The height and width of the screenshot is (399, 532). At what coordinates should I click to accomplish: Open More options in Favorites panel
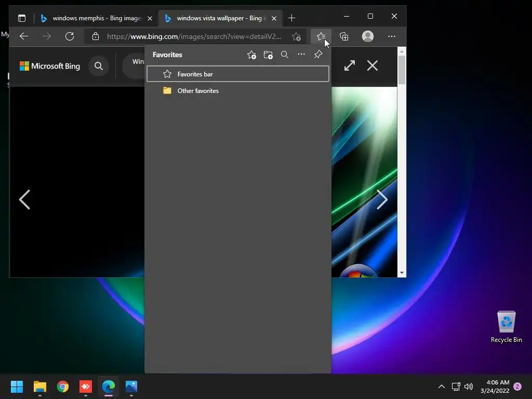pyautogui.click(x=301, y=54)
